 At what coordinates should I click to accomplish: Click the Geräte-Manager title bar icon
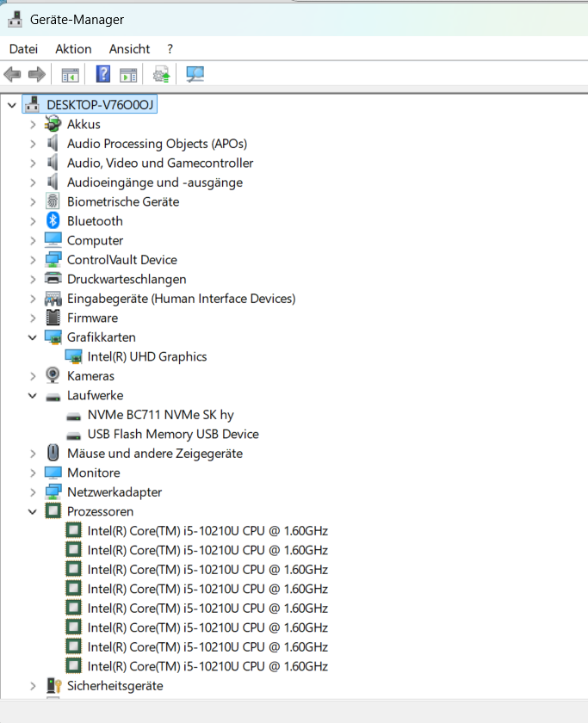[15, 19]
